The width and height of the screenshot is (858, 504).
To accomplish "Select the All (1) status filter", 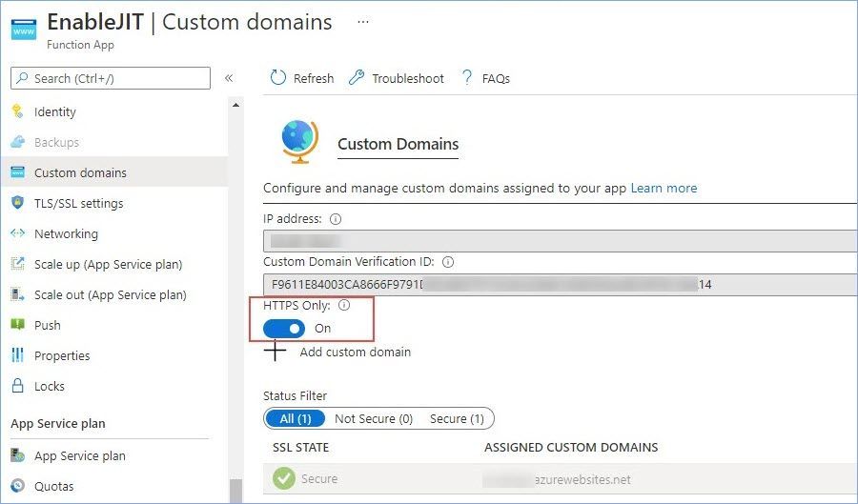I will [295, 418].
